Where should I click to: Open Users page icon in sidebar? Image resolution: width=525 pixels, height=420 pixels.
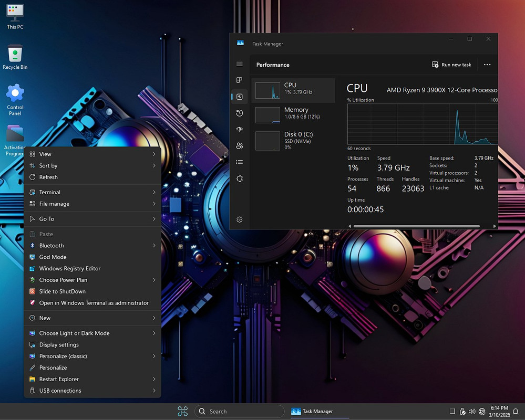pyautogui.click(x=240, y=146)
